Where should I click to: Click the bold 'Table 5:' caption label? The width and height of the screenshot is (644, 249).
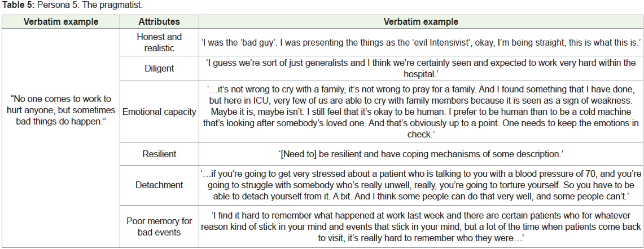click(x=14, y=5)
